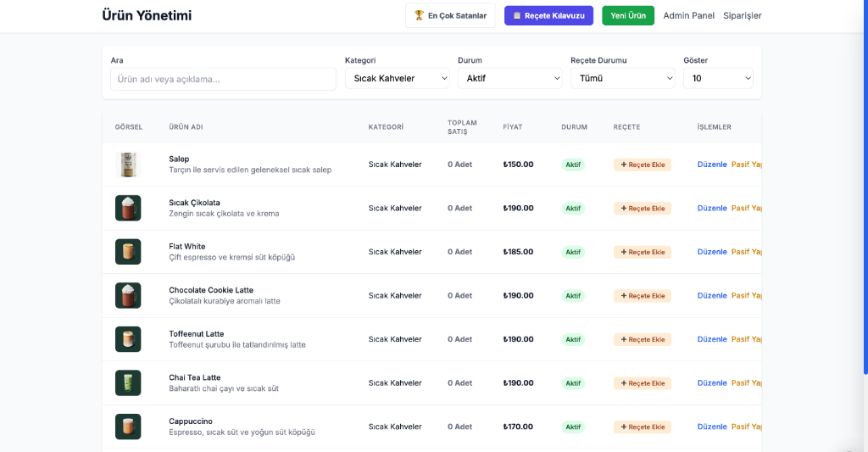Open the Kategori dropdown
Viewport: 868px width, 452px height.
pyautogui.click(x=397, y=78)
